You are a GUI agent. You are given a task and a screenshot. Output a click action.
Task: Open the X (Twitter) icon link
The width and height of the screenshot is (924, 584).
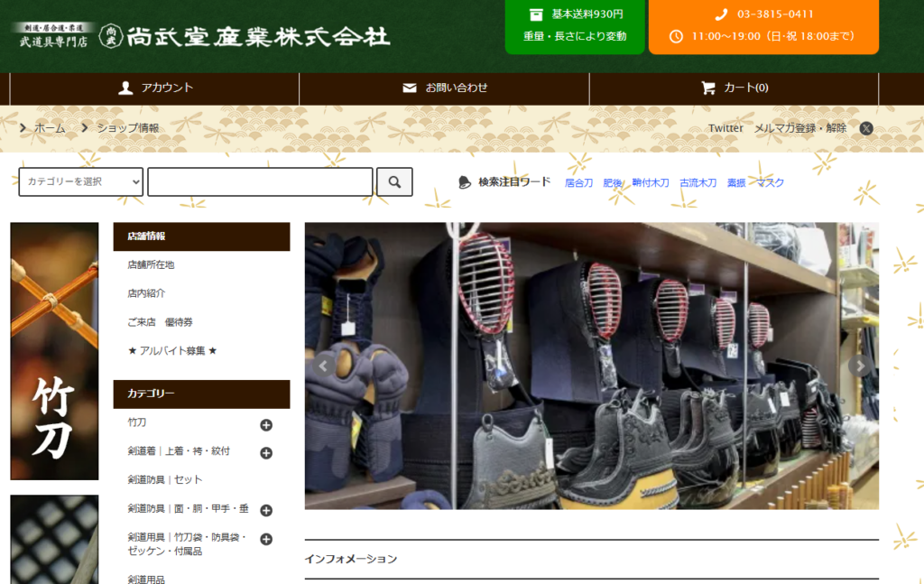click(x=866, y=128)
